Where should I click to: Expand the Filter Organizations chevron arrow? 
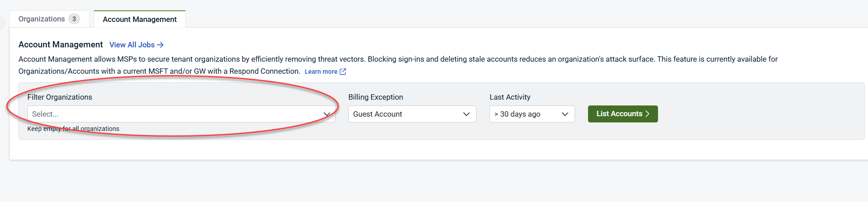pos(327,114)
